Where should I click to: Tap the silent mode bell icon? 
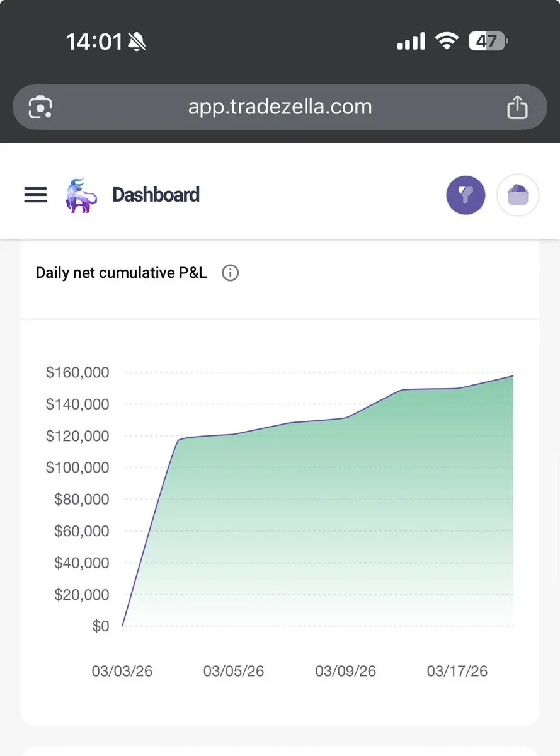[x=137, y=42]
